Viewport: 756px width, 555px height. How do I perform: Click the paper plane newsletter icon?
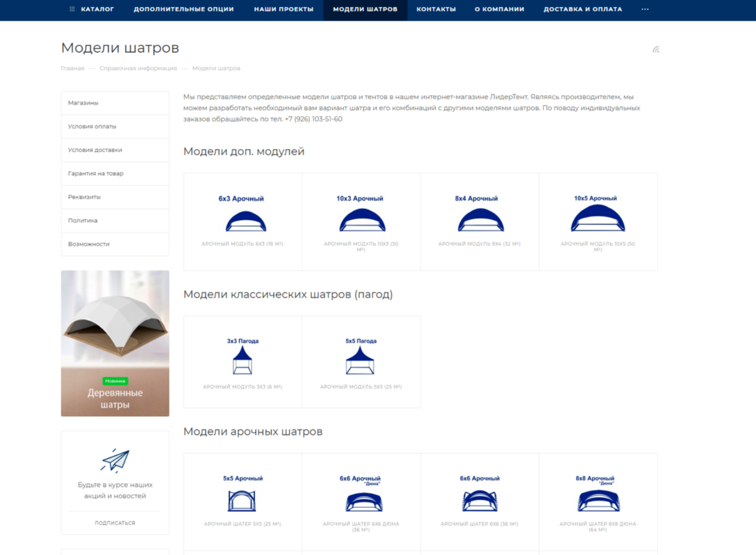click(x=115, y=460)
